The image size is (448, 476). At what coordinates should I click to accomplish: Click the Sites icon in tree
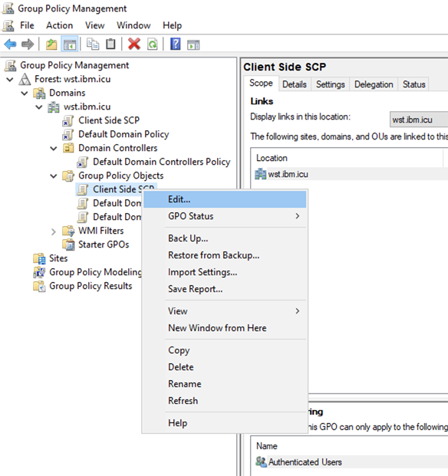[39, 258]
